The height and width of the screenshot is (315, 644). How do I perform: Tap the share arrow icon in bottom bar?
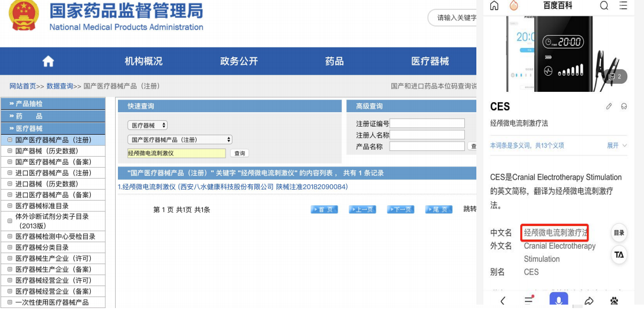coord(589,301)
